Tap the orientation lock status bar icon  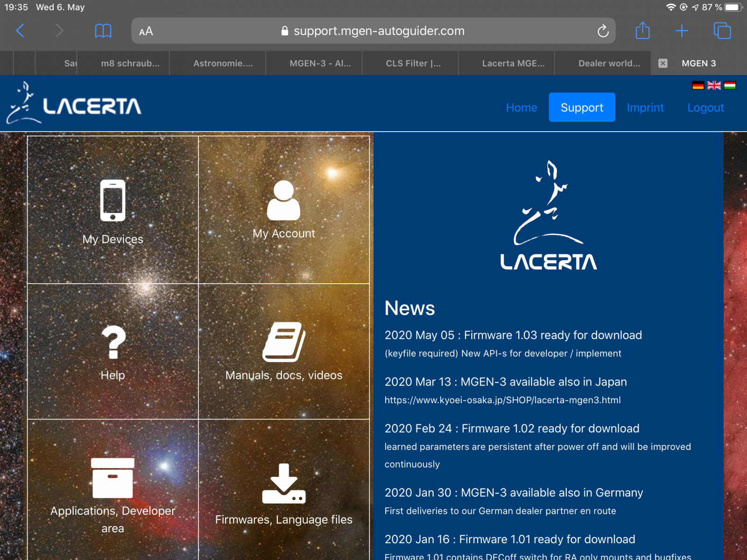tap(684, 7)
